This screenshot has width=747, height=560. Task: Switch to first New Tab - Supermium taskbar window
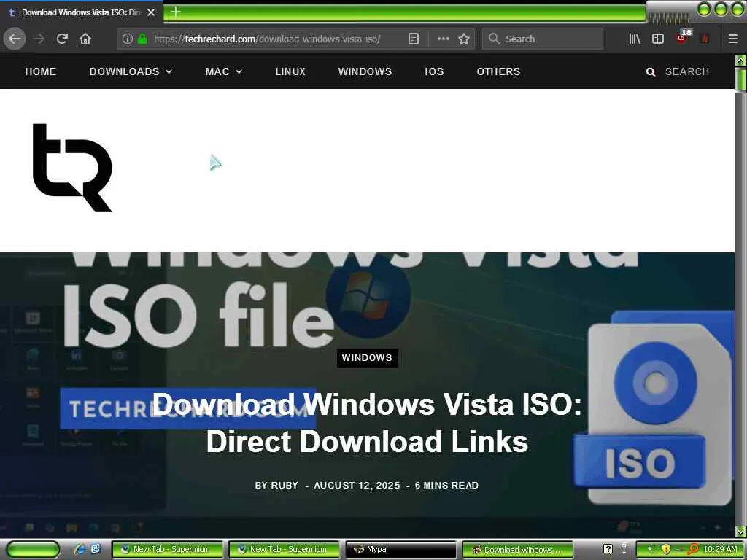tap(167, 550)
